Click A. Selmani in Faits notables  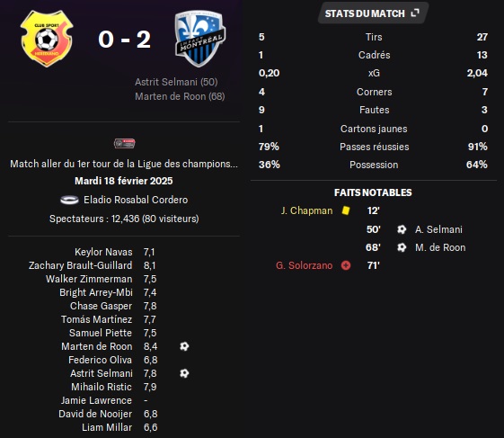coord(438,229)
